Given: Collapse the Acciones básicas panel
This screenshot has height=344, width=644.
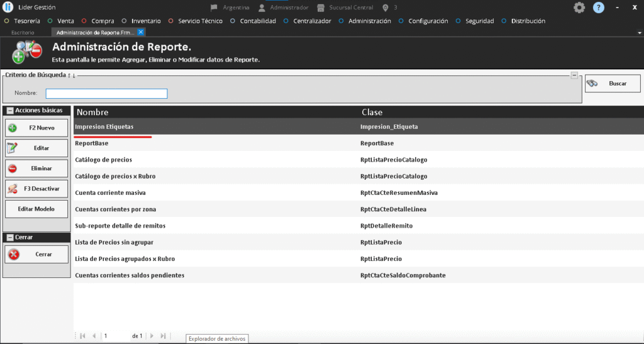Looking at the screenshot, I should (x=9, y=111).
